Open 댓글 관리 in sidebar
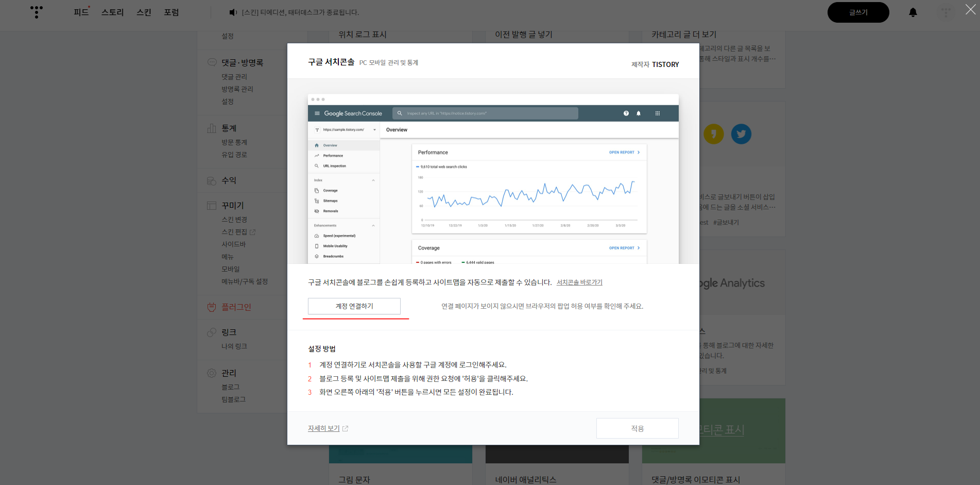Image resolution: width=980 pixels, height=485 pixels. tap(234, 77)
